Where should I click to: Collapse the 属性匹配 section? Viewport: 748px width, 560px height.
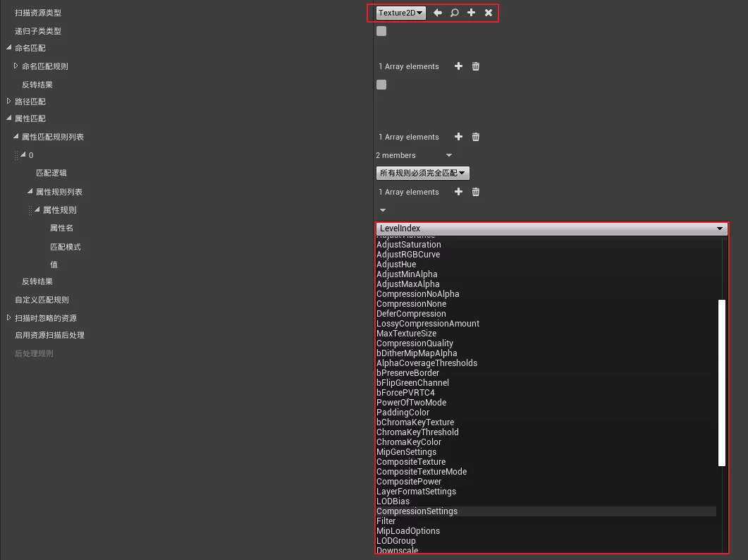tap(9, 118)
